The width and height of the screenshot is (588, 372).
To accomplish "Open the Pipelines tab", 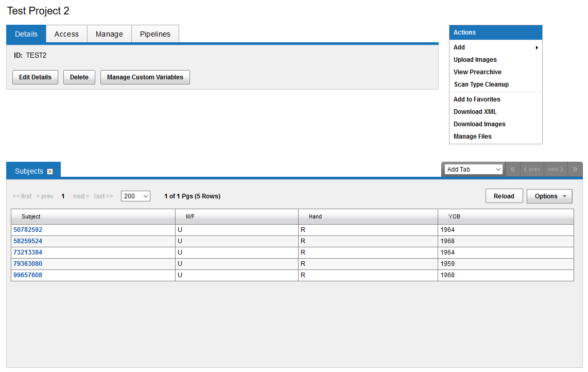I will (155, 34).
